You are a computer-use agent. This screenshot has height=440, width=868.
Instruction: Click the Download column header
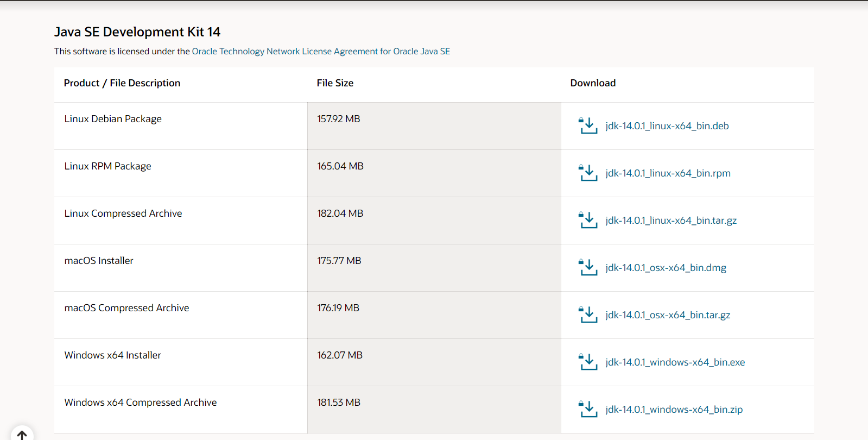pyautogui.click(x=593, y=83)
